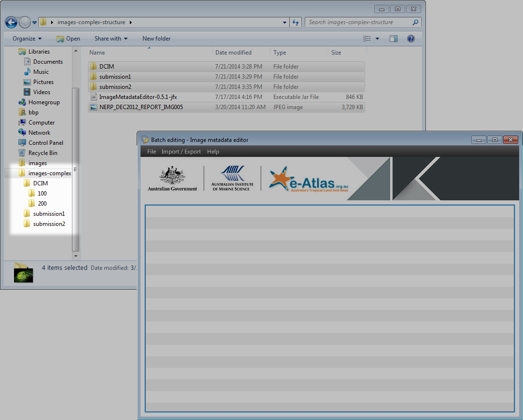The width and height of the screenshot is (523, 420).
Task: Select DCIM folder in navigation tree
Action: click(36, 183)
